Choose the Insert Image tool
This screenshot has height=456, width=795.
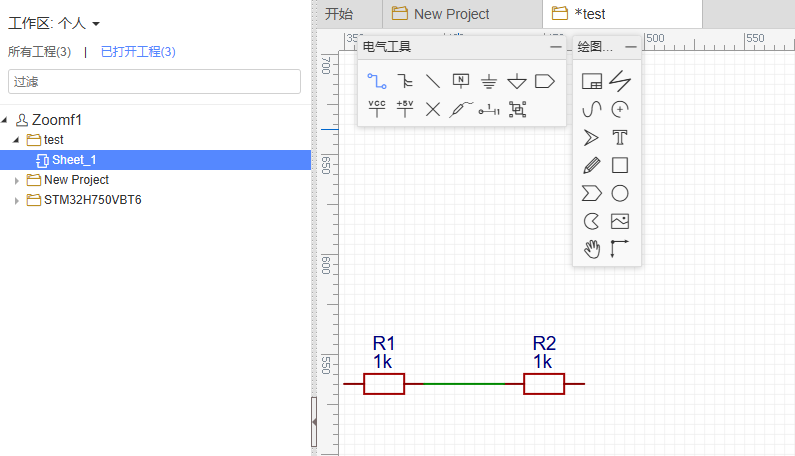(x=620, y=221)
